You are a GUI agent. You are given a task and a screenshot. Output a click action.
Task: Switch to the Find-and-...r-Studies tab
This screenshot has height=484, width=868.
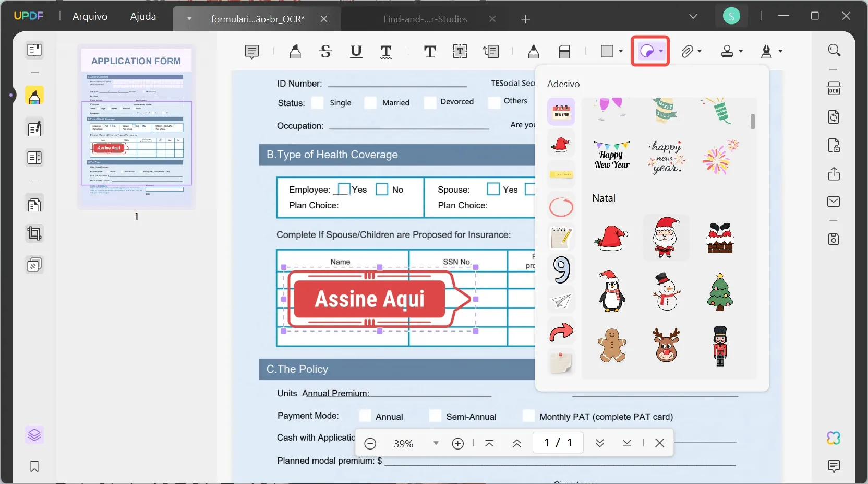425,19
